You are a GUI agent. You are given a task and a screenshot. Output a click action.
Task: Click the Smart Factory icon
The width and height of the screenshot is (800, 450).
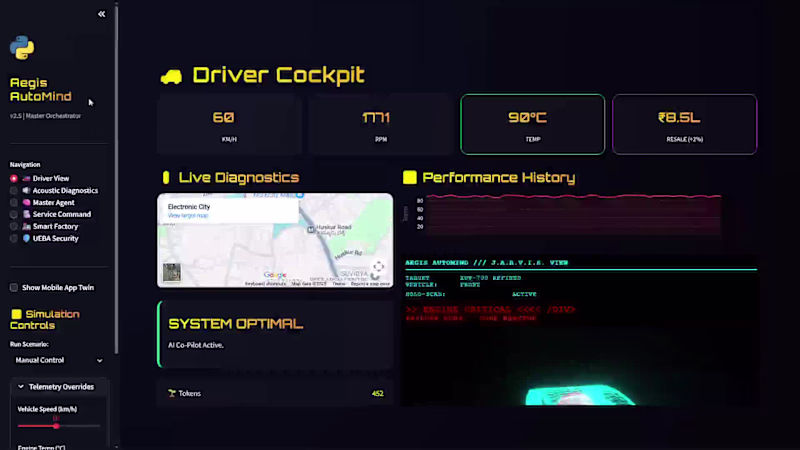coord(27,227)
